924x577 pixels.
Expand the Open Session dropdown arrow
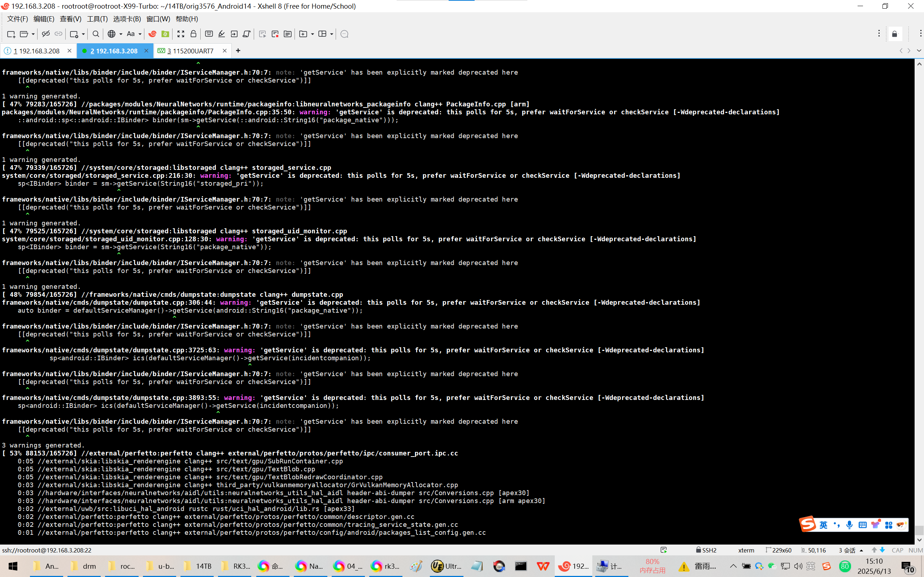point(33,34)
